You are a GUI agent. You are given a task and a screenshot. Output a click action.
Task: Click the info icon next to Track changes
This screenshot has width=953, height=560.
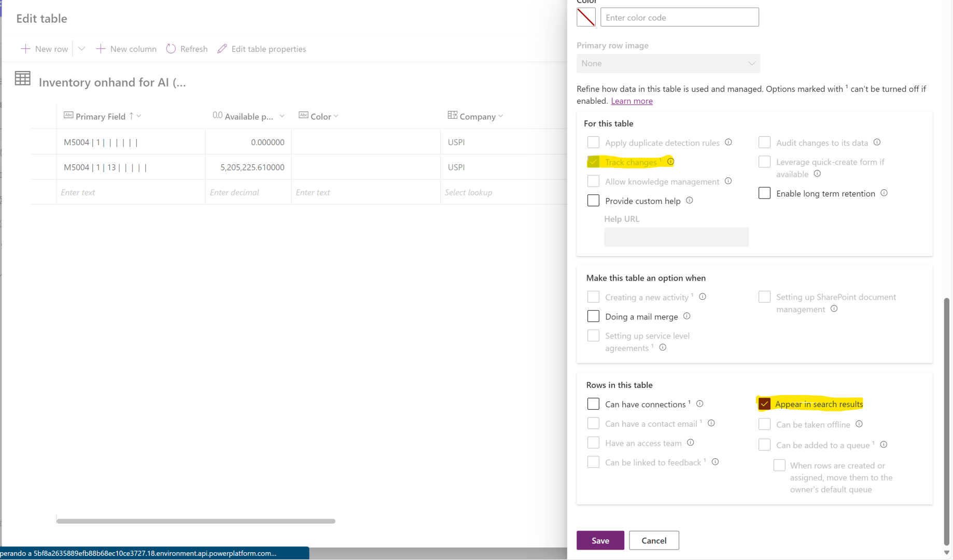coord(670,162)
